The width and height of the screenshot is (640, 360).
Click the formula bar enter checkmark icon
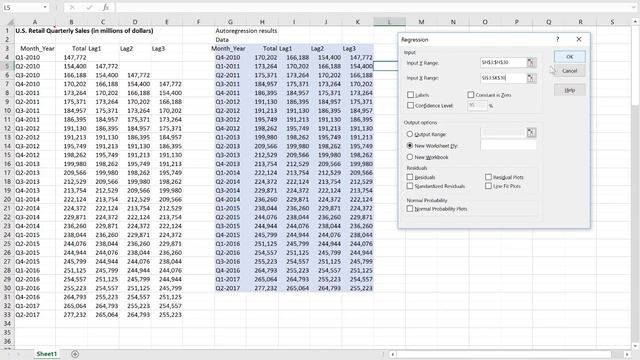coord(89,7)
